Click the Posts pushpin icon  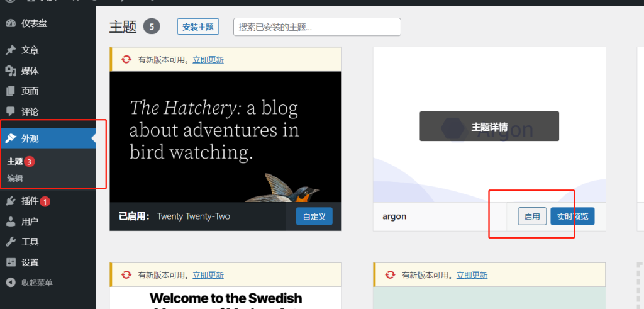tap(11, 50)
